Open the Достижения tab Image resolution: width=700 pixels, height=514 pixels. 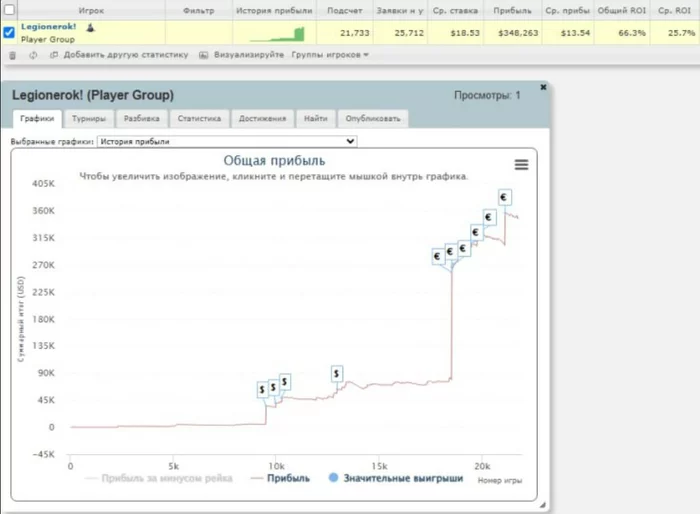(262, 119)
